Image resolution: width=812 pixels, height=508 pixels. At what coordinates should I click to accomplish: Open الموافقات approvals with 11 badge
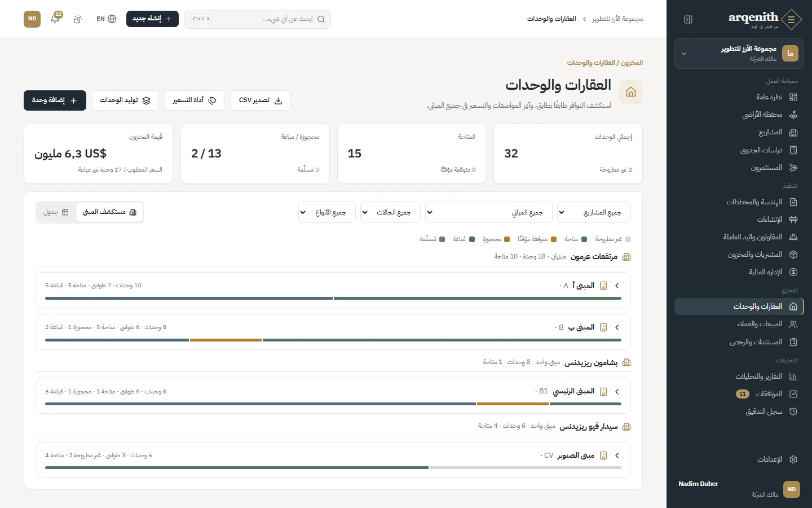739,394
